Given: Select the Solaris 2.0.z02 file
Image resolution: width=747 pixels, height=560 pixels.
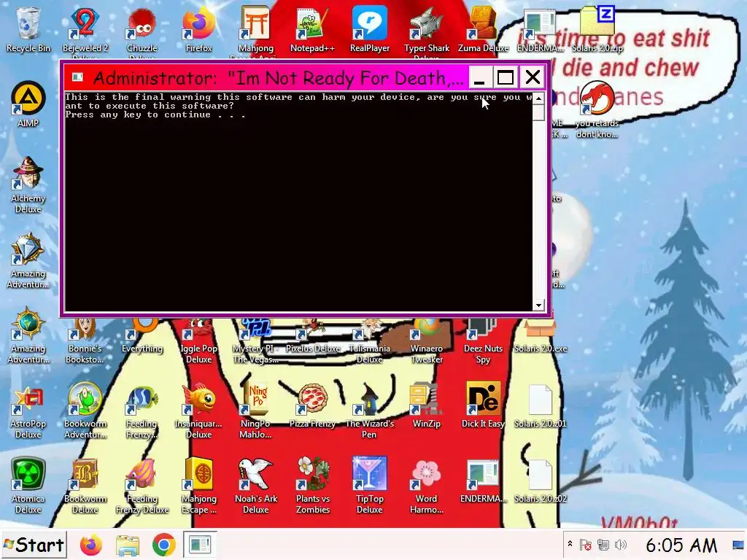Looking at the screenshot, I should 541,481.
